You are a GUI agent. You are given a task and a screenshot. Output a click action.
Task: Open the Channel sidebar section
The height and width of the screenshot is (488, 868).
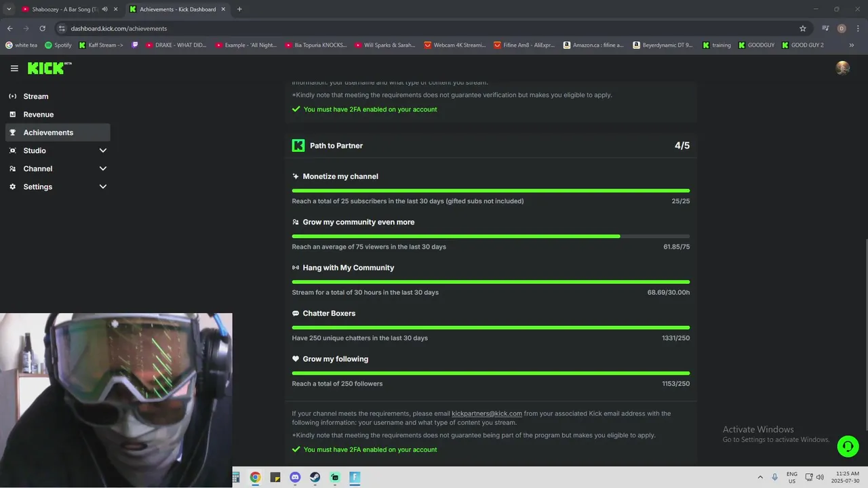58,169
